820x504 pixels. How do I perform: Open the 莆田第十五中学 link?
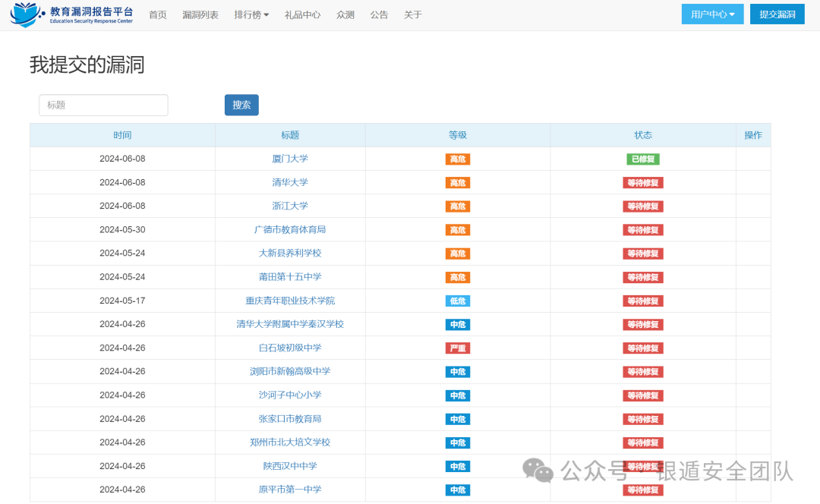[x=290, y=277]
